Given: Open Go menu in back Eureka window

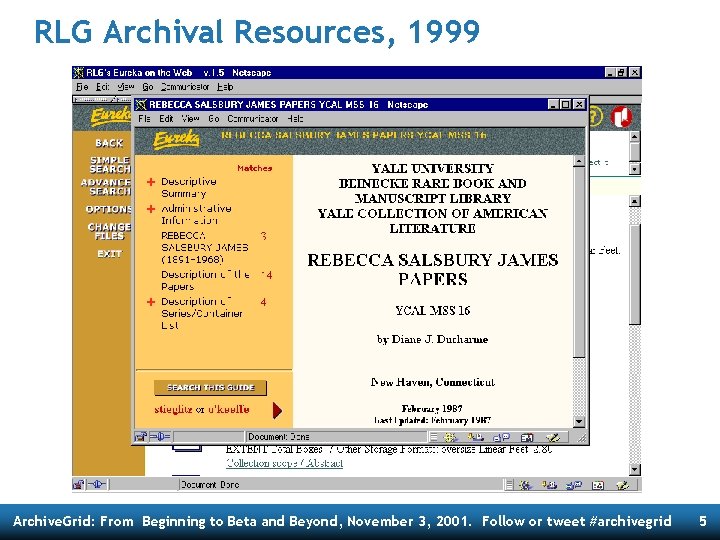Looking at the screenshot, I should pos(147,87).
